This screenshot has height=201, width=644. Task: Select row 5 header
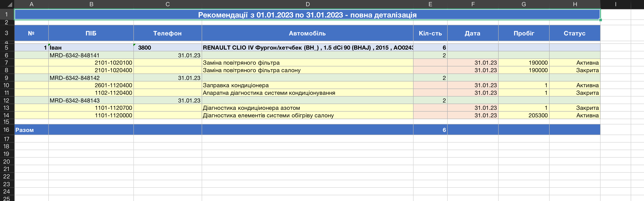pos(6,48)
